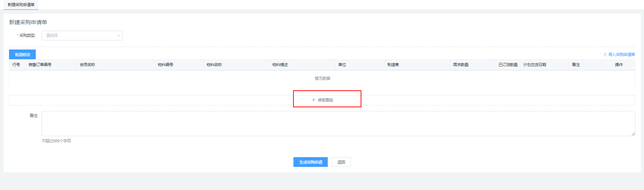Open the 采购类型 请选择 dropdown
This screenshot has width=644, height=190.
pos(82,35)
